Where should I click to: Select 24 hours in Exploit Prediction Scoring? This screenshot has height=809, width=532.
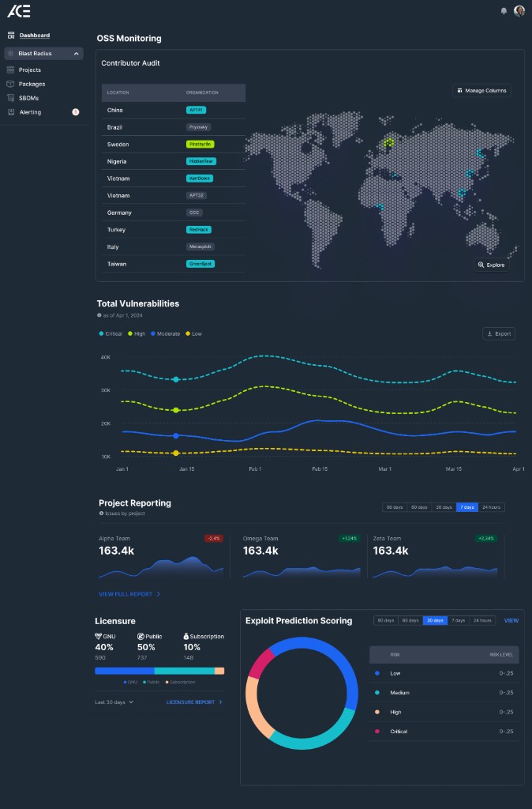(482, 620)
